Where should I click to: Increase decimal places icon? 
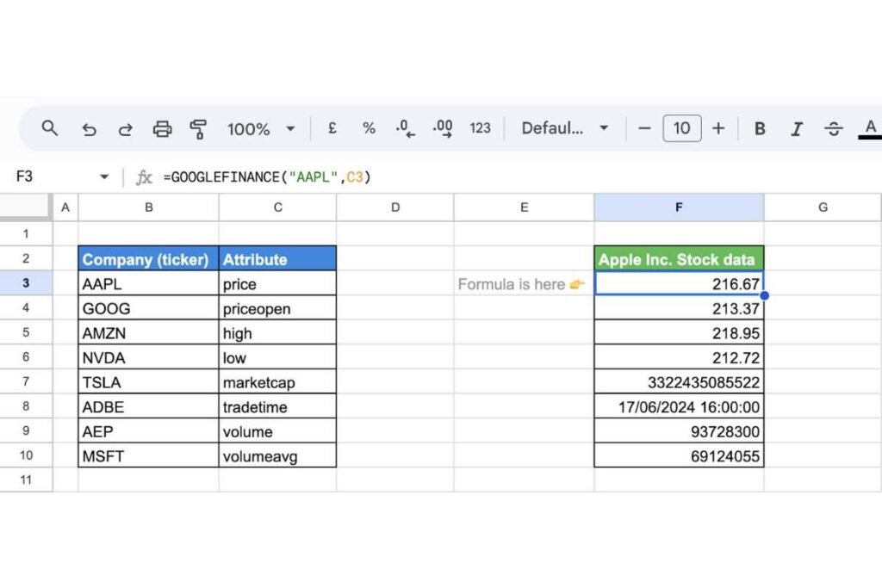(443, 128)
